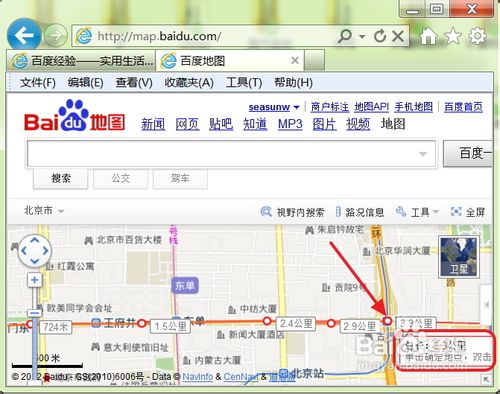Click the 百度一下 search button

click(x=468, y=153)
